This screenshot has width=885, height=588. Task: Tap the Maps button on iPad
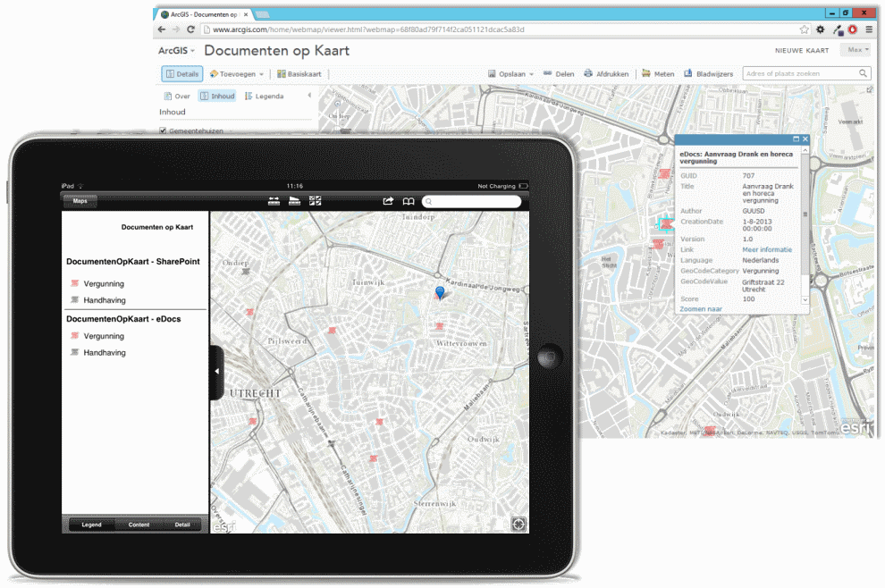click(80, 201)
